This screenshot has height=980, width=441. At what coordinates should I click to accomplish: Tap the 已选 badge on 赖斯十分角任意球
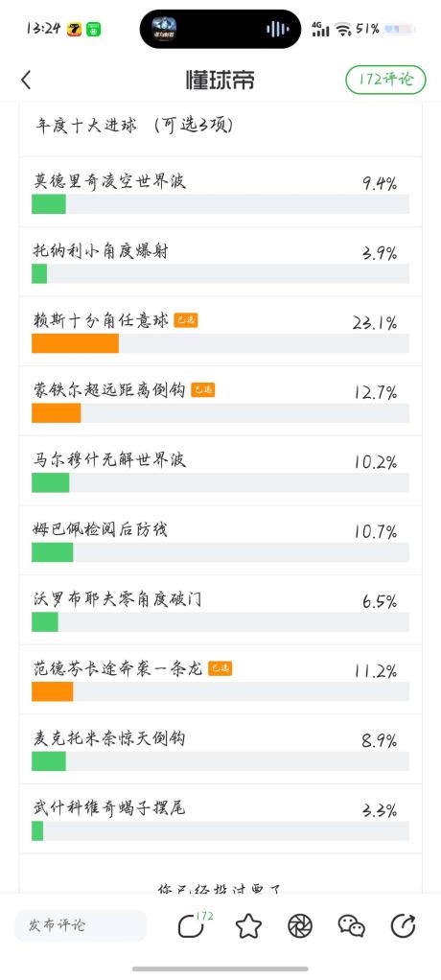(186, 320)
